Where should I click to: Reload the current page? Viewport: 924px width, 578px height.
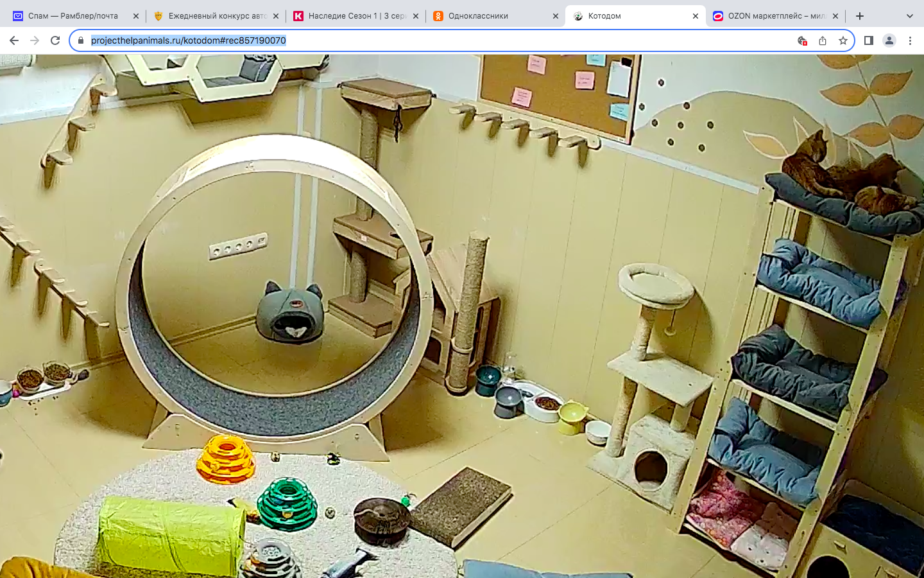[55, 40]
